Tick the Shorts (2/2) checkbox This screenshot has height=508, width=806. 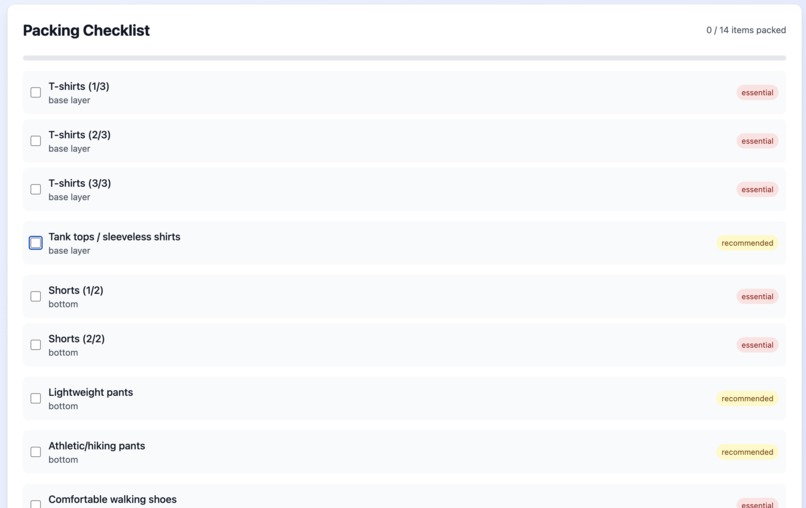coord(35,344)
